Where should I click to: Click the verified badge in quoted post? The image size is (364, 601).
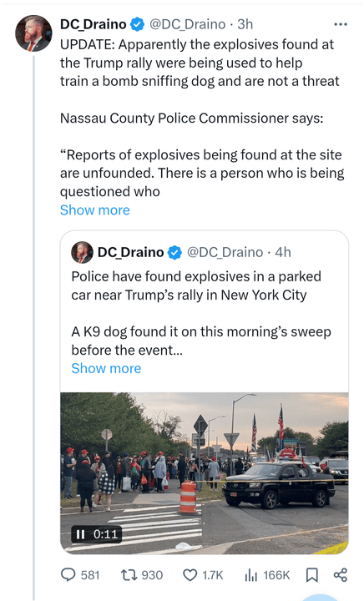coord(174,253)
